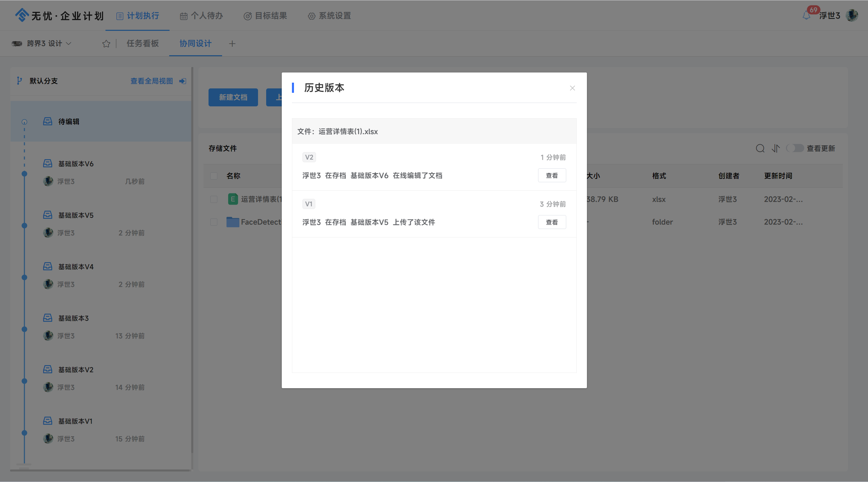Click the search icon in file list
The image size is (868, 482).
[760, 148]
